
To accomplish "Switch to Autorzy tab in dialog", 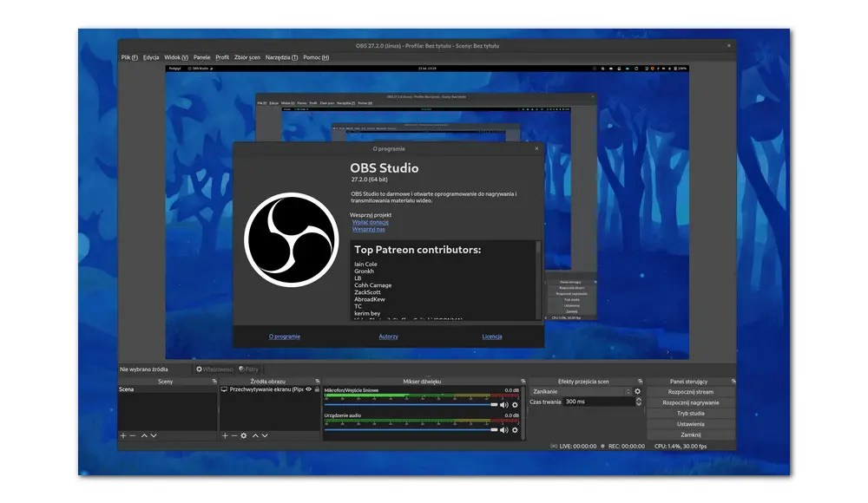I will (x=388, y=336).
